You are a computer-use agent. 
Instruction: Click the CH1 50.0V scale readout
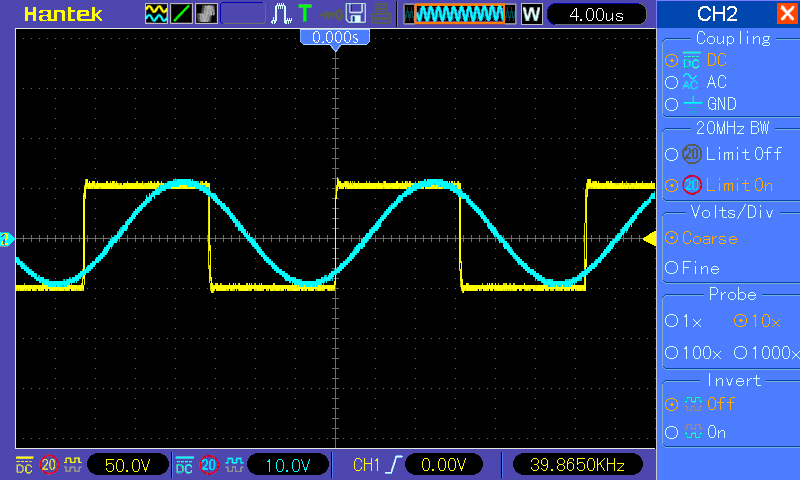126,465
